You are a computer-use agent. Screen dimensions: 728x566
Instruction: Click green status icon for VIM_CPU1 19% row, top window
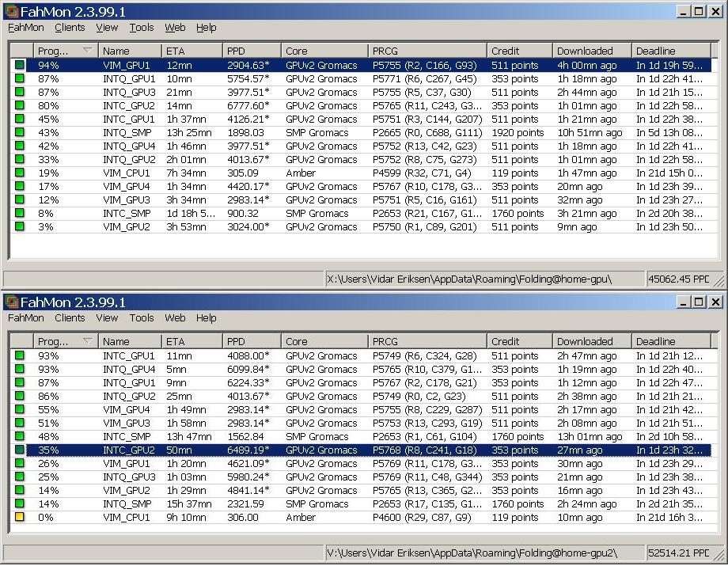[x=20, y=173]
